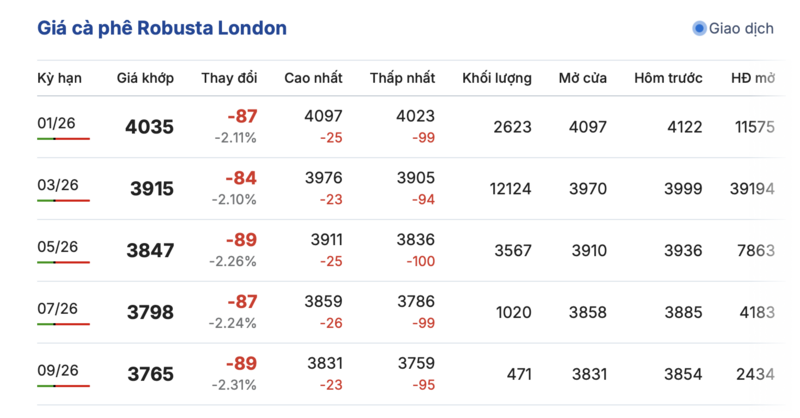This screenshot has width=800, height=418.
Task: Open the Giá cà phê Robusta London title
Action: tap(162, 28)
